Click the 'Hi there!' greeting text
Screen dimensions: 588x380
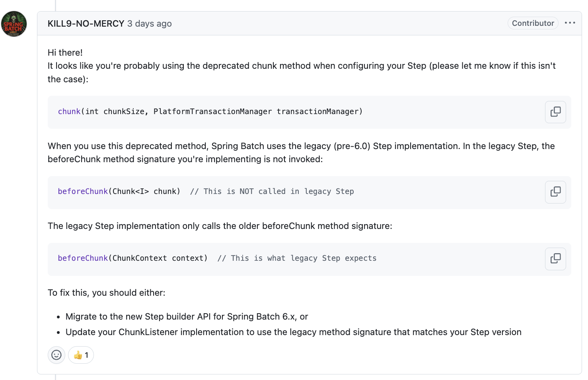(65, 52)
